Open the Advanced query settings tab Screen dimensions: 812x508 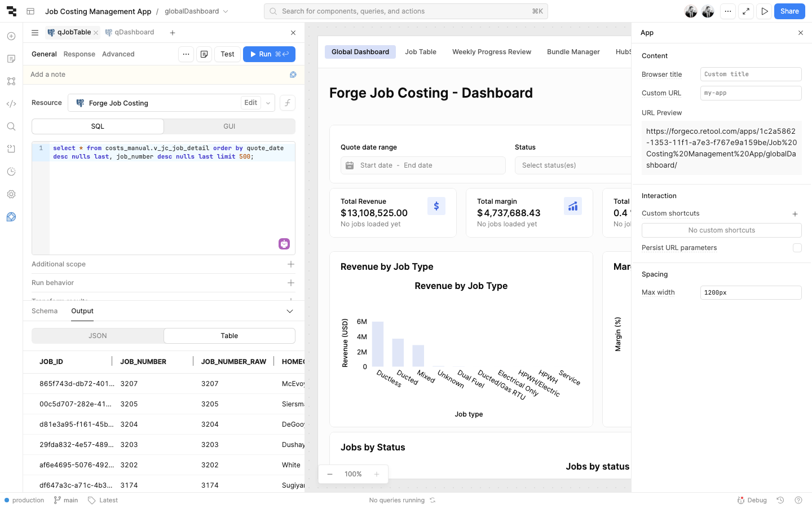(118, 54)
